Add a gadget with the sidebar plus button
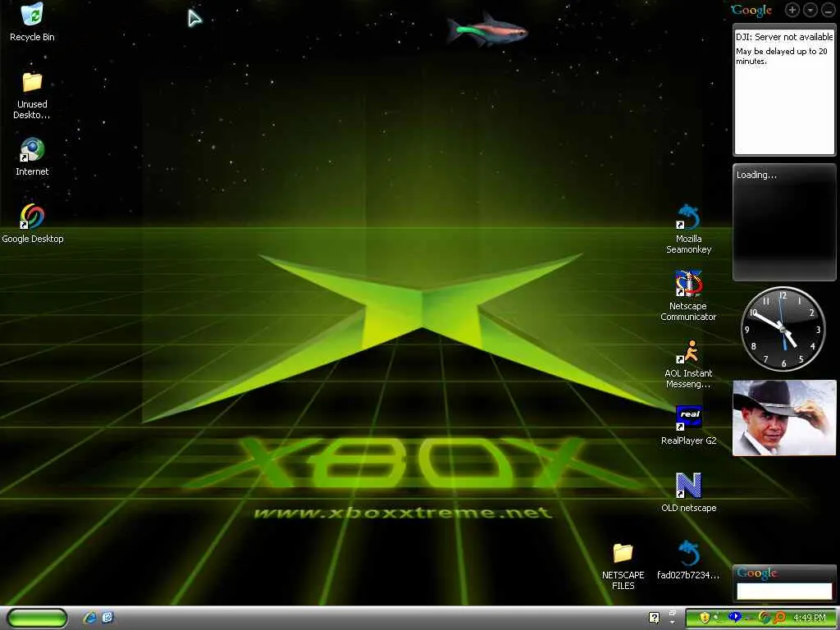The height and width of the screenshot is (630, 840). [x=792, y=10]
